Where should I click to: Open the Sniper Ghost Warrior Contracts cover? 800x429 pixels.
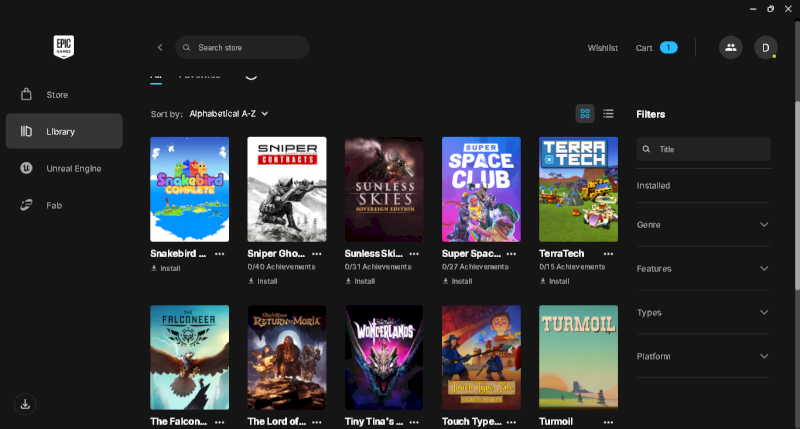(x=287, y=189)
